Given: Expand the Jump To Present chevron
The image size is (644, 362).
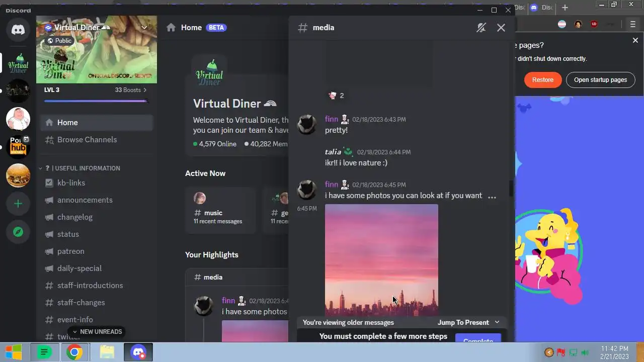Looking at the screenshot, I should click(497, 322).
